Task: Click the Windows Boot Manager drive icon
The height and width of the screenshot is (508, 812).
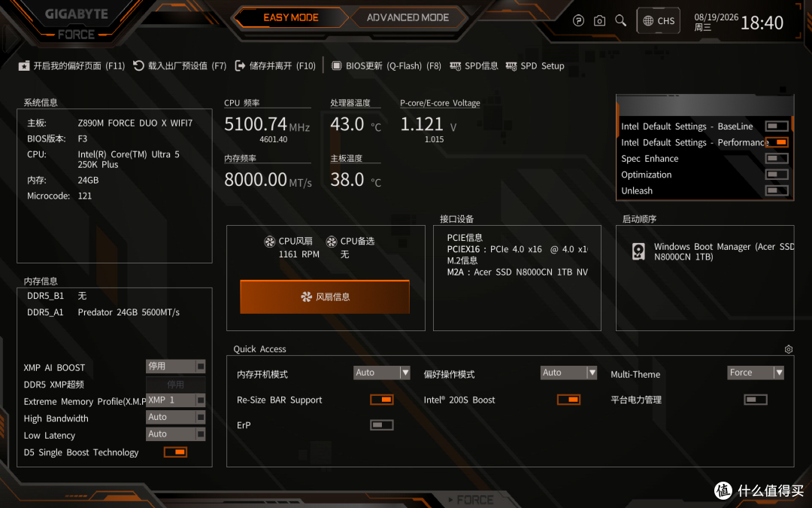Action: 638,251
